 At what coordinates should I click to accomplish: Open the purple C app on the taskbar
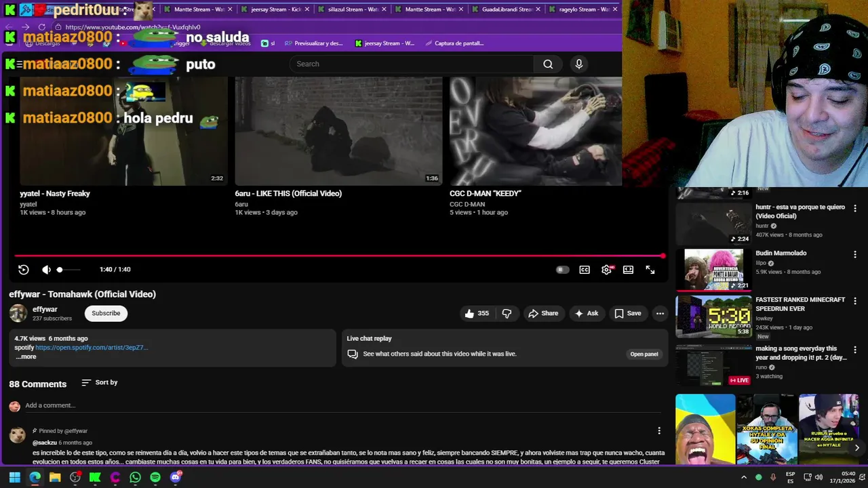pos(115,477)
